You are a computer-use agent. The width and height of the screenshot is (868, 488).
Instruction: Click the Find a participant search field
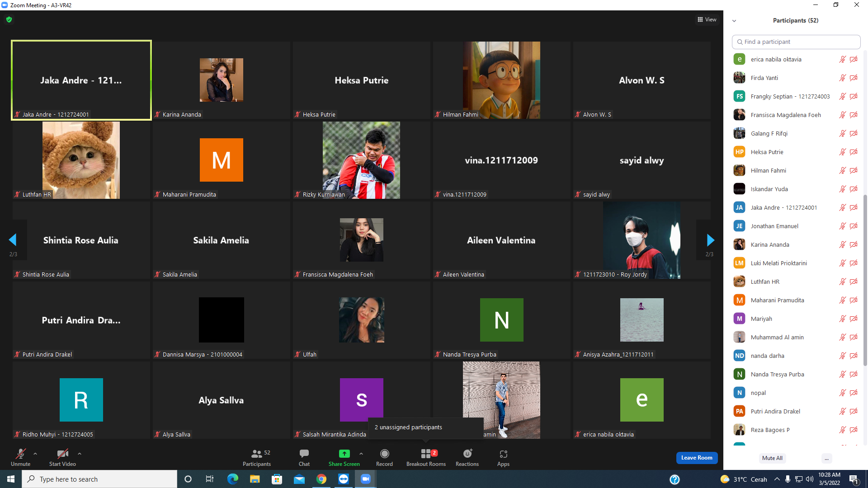point(796,42)
